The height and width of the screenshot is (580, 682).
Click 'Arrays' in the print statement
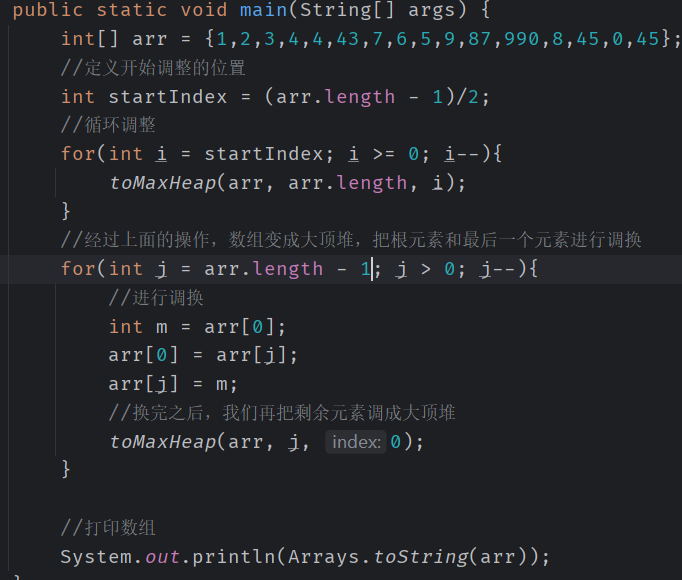pyautogui.click(x=324, y=557)
